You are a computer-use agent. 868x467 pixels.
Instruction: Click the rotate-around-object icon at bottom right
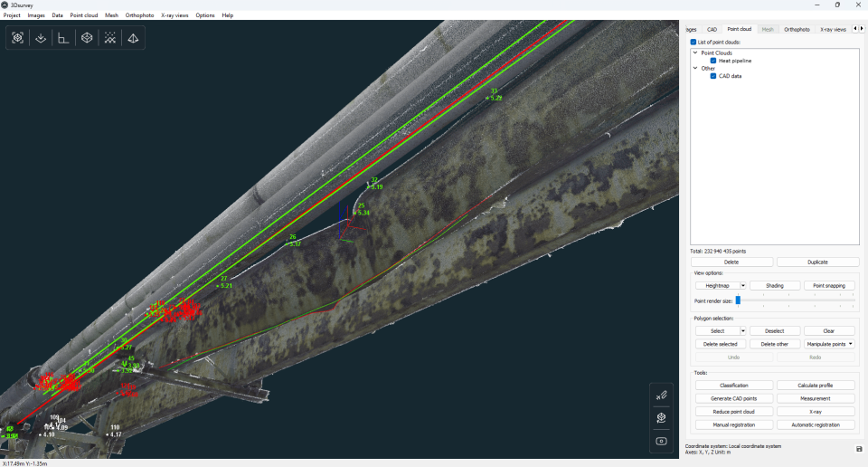click(662, 418)
